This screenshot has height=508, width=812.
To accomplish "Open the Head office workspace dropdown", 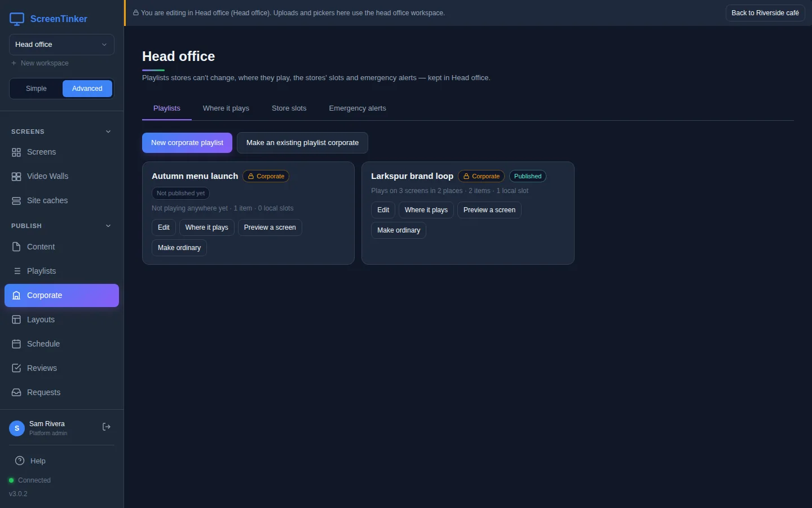I will [x=61, y=45].
